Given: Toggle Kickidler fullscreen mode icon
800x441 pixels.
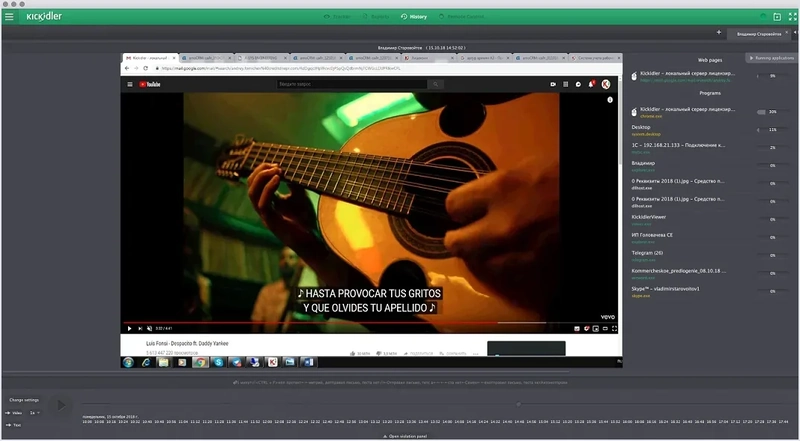Looking at the screenshot, I should (792, 17).
